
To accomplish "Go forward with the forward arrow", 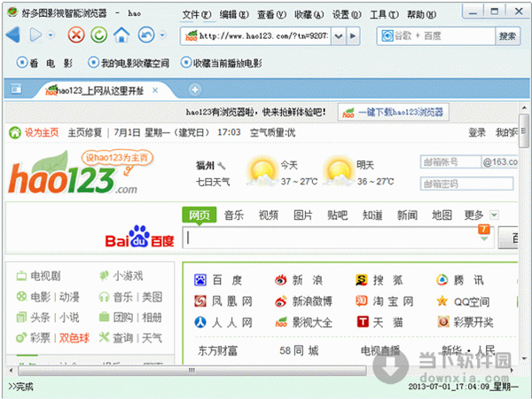I will click(x=35, y=35).
